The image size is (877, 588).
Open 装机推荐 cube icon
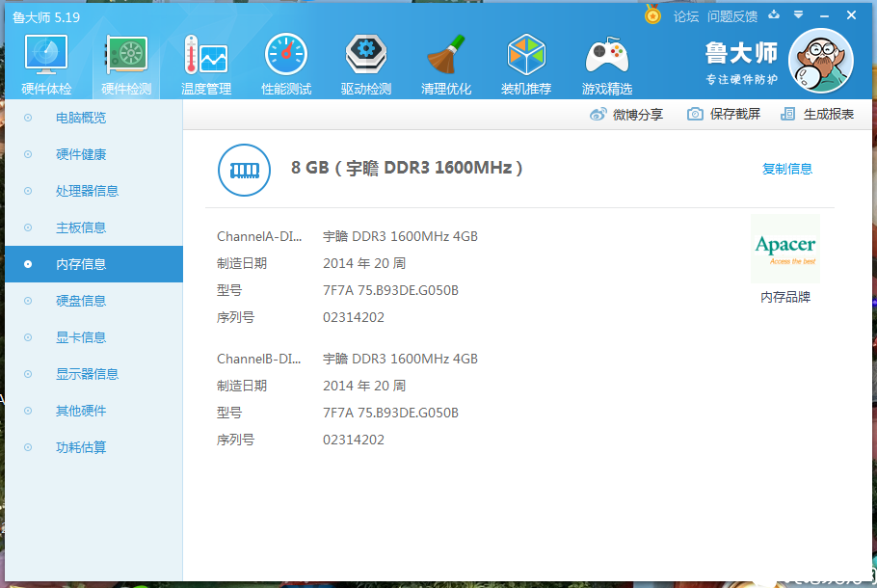tap(526, 65)
